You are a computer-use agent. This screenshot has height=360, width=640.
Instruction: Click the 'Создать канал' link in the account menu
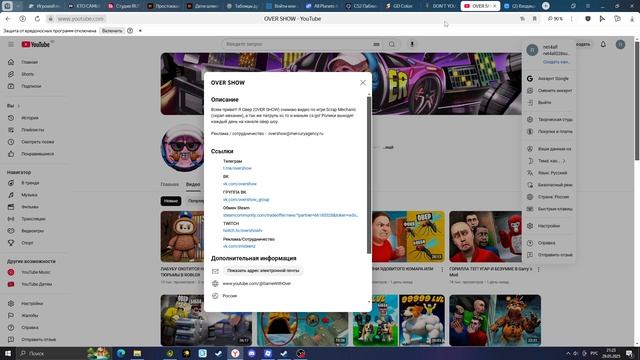tap(556, 62)
